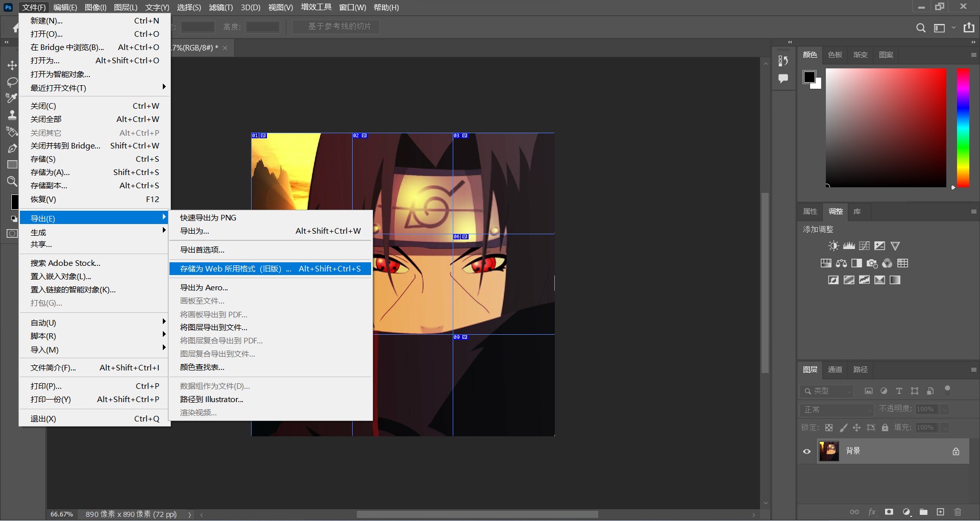
Task: Open the 不透明度 opacity dropdown arrow
Action: tap(945, 410)
